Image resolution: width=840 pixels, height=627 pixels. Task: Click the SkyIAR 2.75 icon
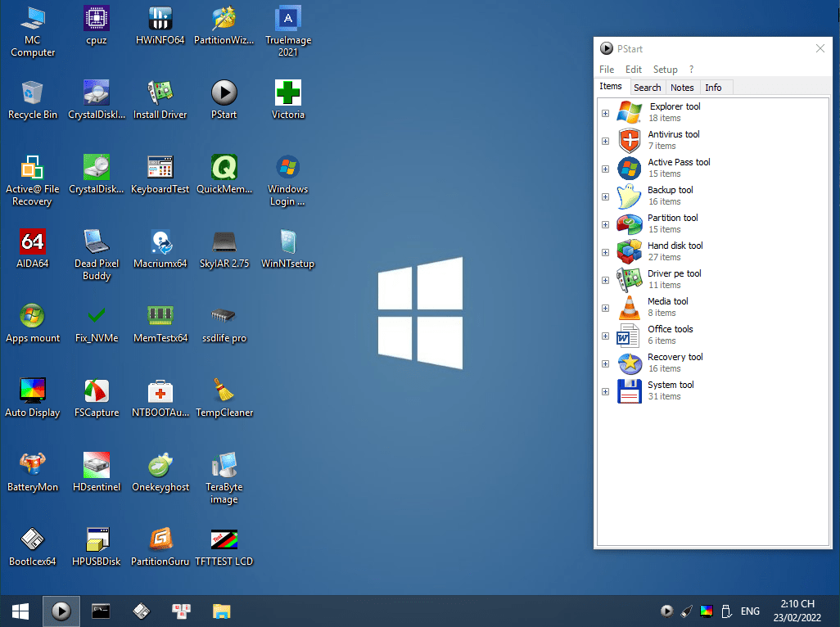(x=224, y=249)
